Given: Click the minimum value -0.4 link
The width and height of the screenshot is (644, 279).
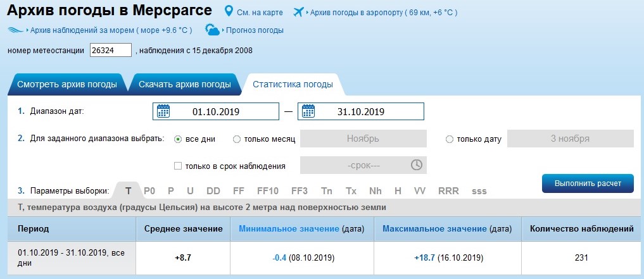Looking at the screenshot, I should click(279, 258).
